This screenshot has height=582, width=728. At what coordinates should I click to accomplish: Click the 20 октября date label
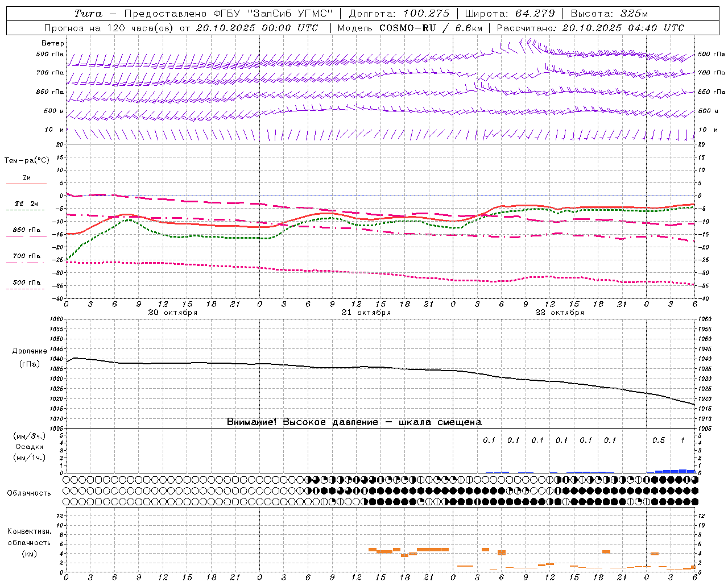(172, 313)
